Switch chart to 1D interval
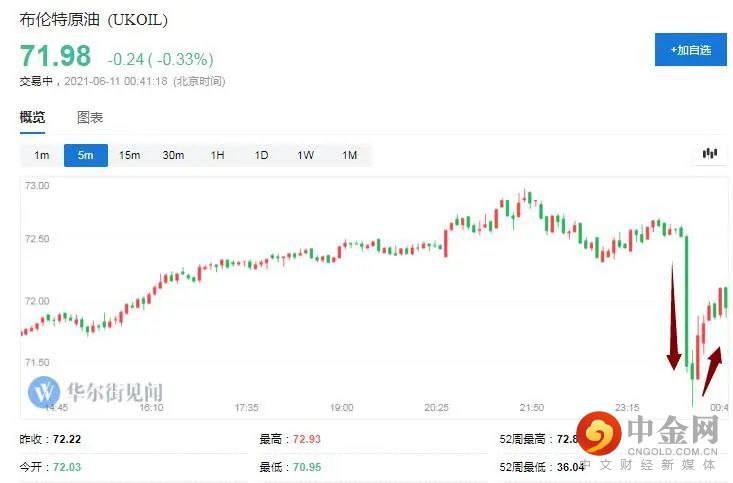The image size is (733, 483). coord(261,155)
